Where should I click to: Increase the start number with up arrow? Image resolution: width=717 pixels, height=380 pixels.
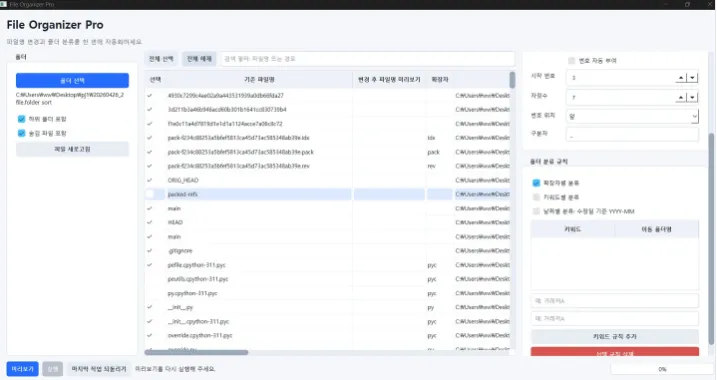(x=681, y=78)
